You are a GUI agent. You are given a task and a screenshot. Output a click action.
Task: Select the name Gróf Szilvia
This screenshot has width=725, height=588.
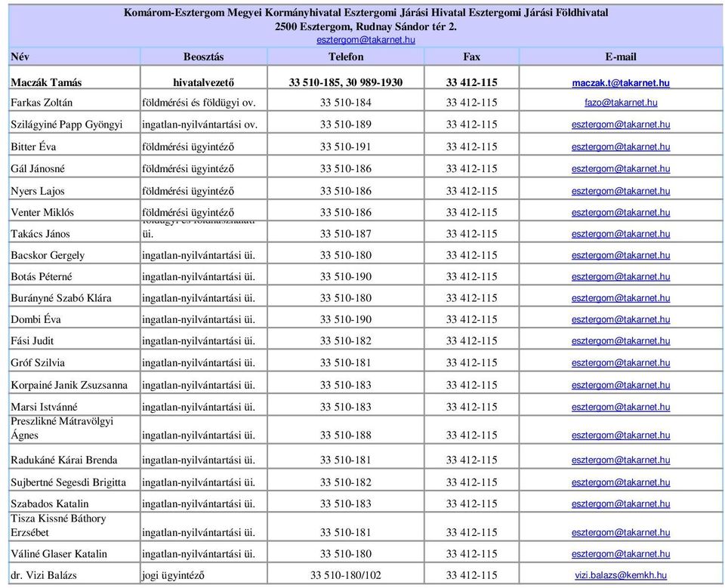point(38,363)
